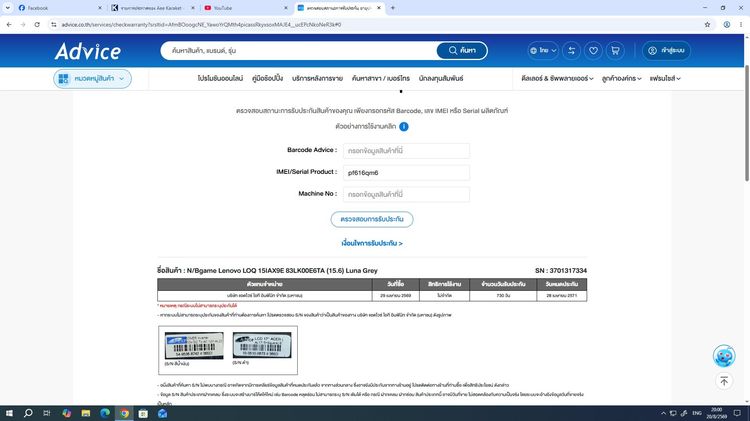Screen dimensions: 750x421
Task: Click the blue usage example info icon
Action: 404,127
